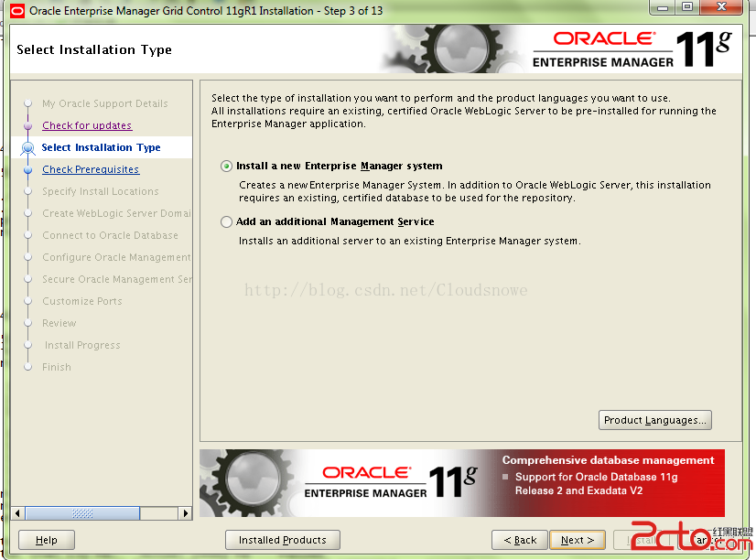Click the Oracle Enterprise Manager 11g banner
The image size is (756, 560).
point(462,483)
